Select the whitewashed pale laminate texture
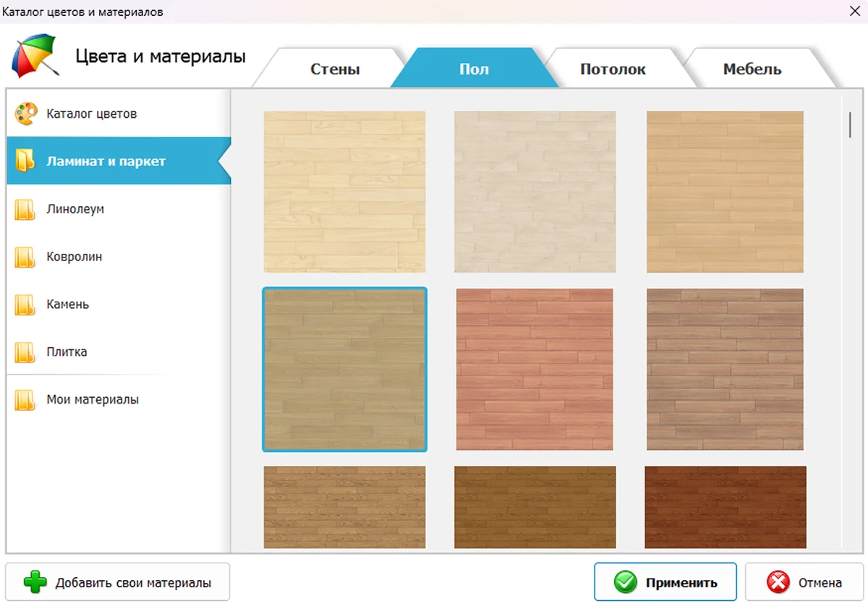This screenshot has height=609, width=868. (x=535, y=192)
